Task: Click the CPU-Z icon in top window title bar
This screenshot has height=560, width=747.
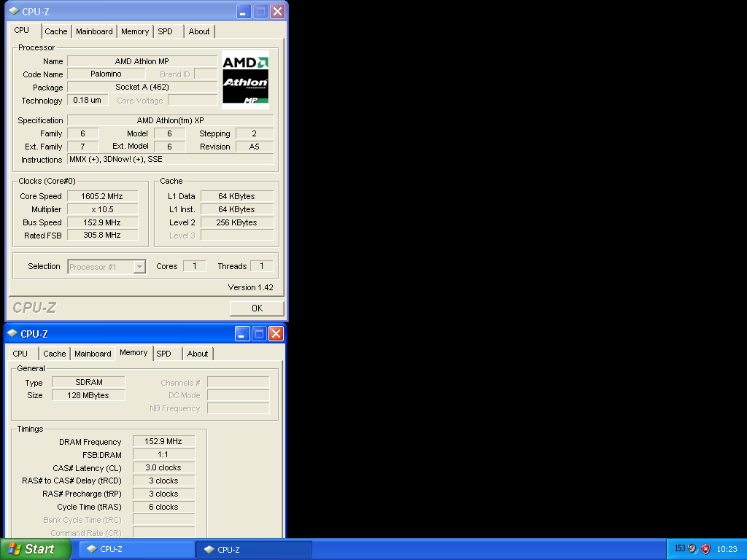Action: pyautogui.click(x=14, y=11)
